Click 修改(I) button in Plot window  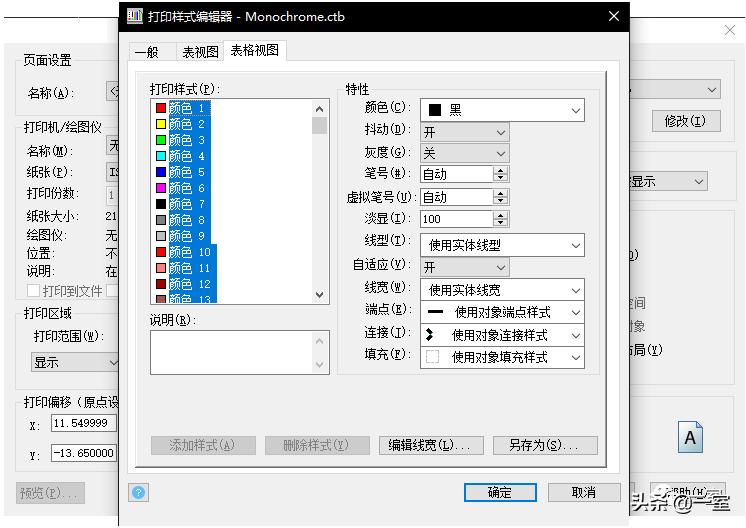point(686,121)
